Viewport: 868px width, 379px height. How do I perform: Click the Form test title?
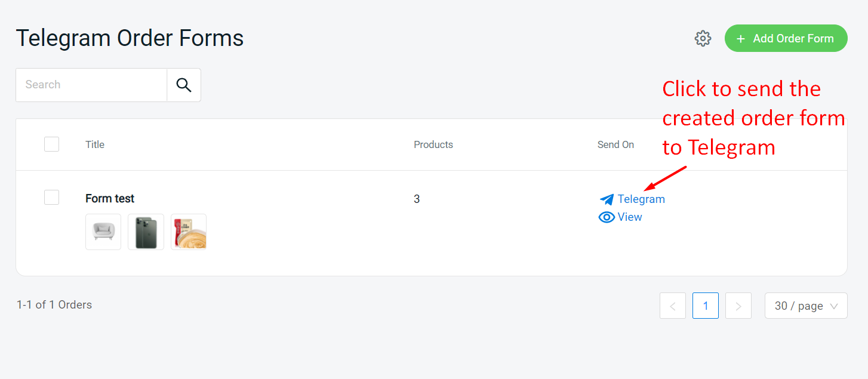[x=110, y=199]
